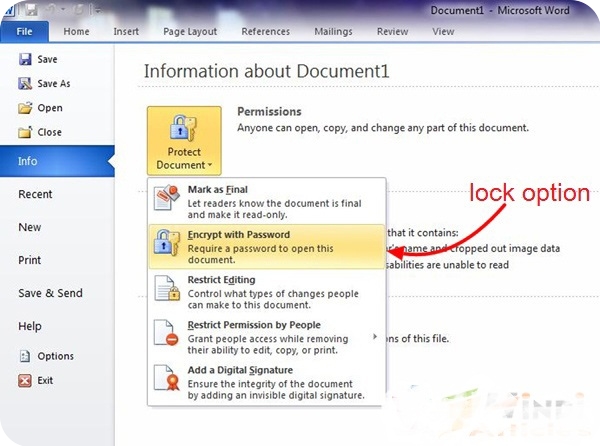
Task: Click the Word logo in the title bar
Action: click(x=8, y=10)
